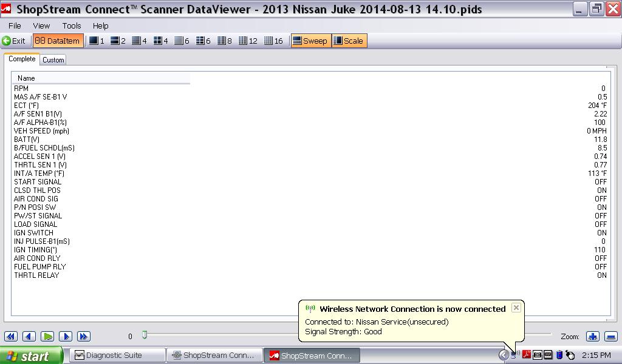Click the Adobe Reader tray icon

(x=527, y=354)
